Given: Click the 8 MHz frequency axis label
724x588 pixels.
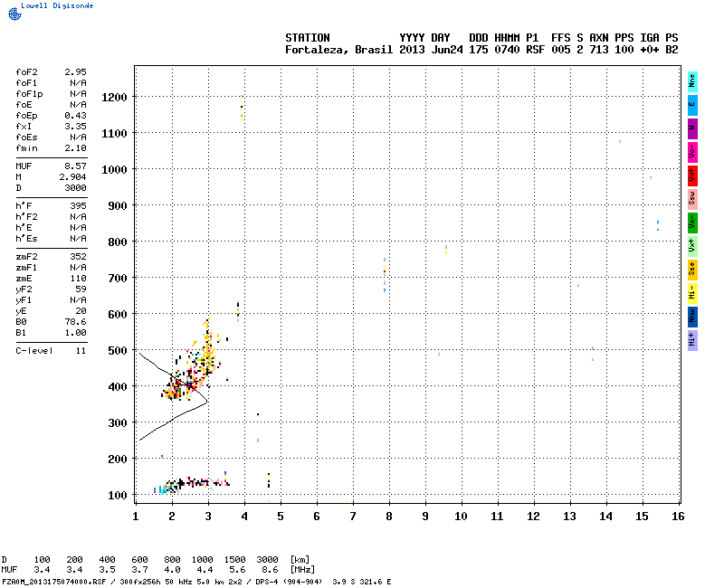Looking at the screenshot, I should [x=389, y=517].
